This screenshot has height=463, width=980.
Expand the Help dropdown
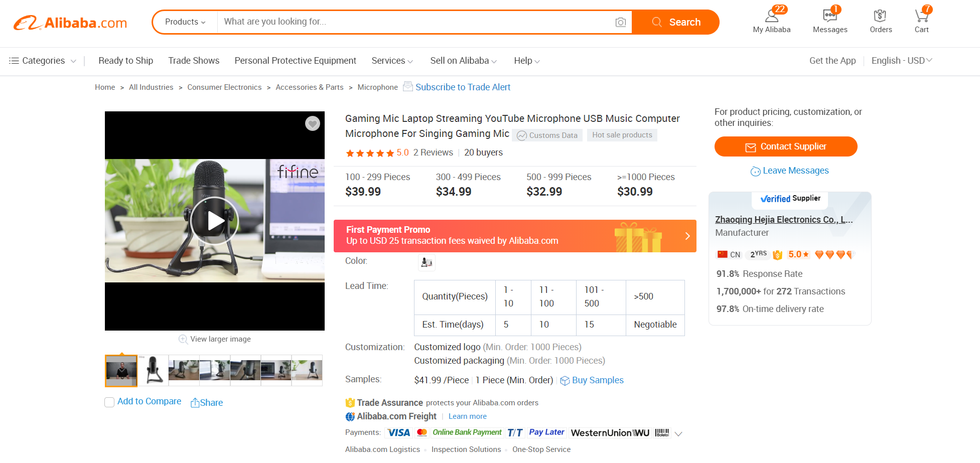527,61
